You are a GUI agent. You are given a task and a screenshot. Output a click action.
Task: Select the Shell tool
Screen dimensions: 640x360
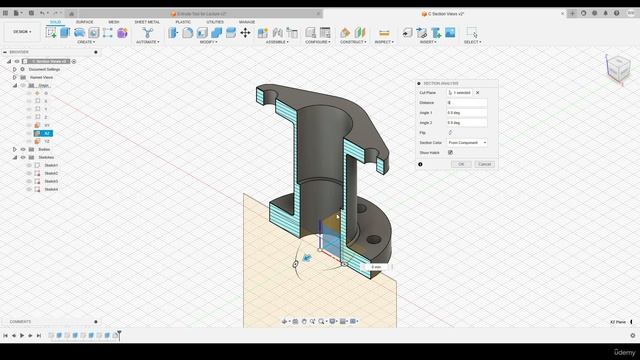point(202,33)
